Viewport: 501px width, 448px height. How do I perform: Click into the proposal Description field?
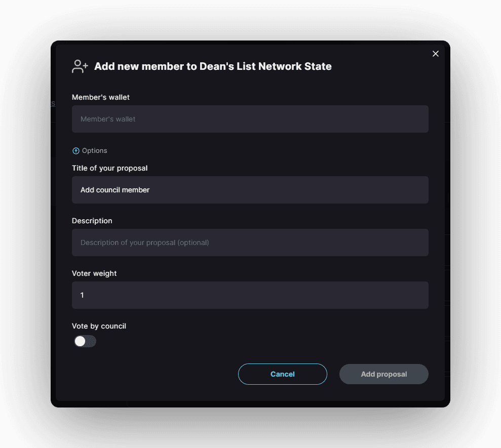tap(250, 242)
